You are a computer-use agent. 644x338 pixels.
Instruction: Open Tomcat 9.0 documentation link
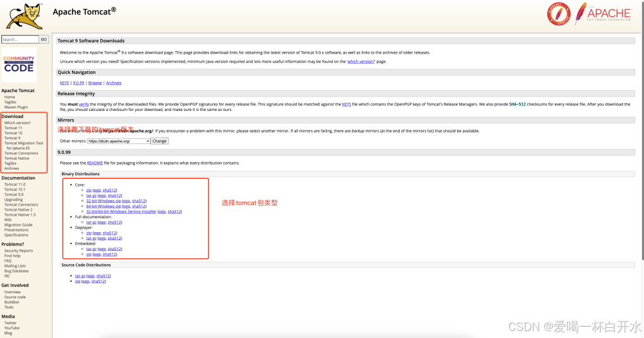pos(13,194)
